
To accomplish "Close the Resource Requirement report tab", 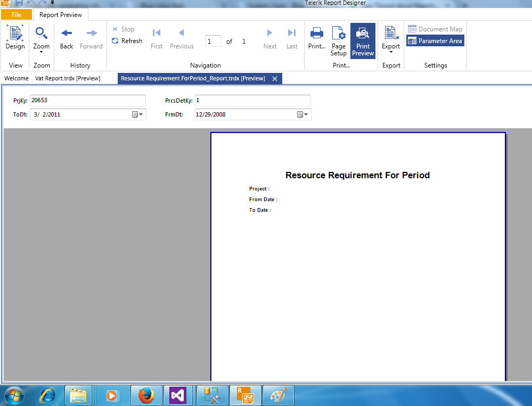I will 275,79.
